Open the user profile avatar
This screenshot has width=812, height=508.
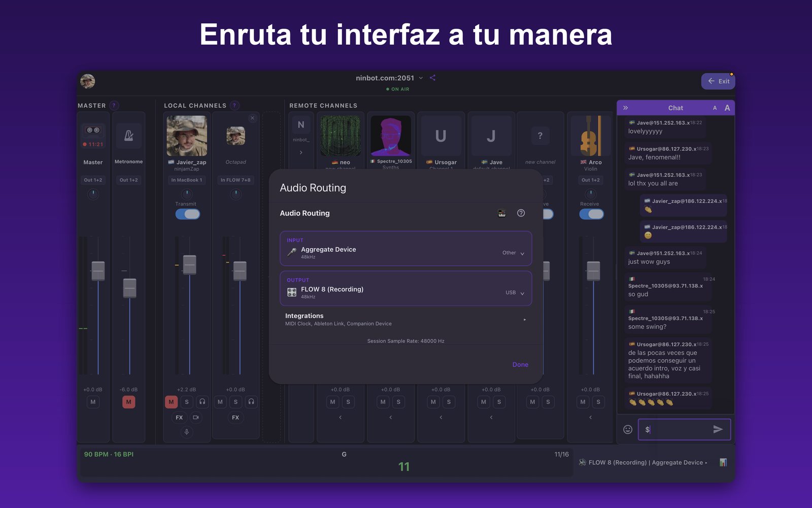point(87,81)
